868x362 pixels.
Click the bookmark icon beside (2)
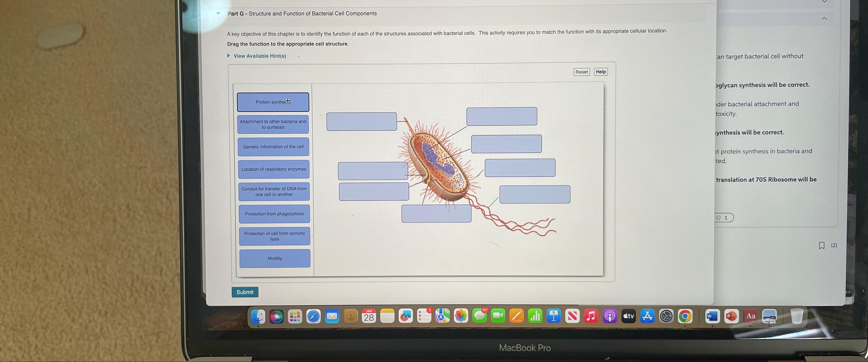tap(821, 245)
